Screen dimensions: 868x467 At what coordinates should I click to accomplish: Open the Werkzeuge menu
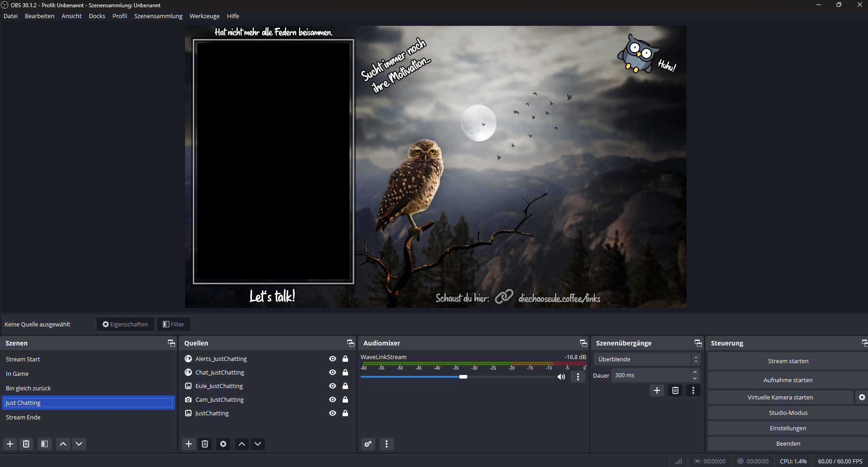pyautogui.click(x=204, y=16)
